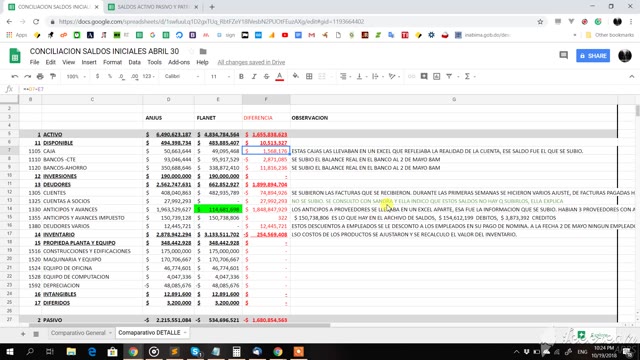Image resolution: width=640 pixels, height=360 pixels.
Task: Click the Insert chart icon
Action: (437, 76)
